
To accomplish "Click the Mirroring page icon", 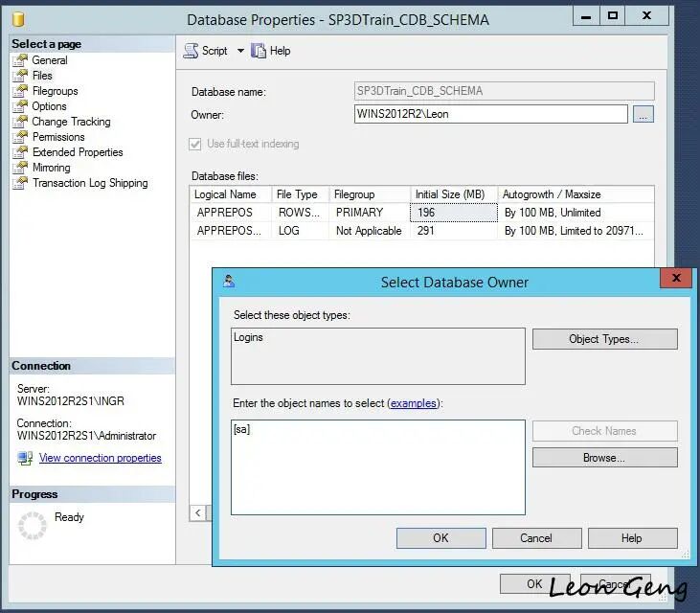I will (x=20, y=168).
